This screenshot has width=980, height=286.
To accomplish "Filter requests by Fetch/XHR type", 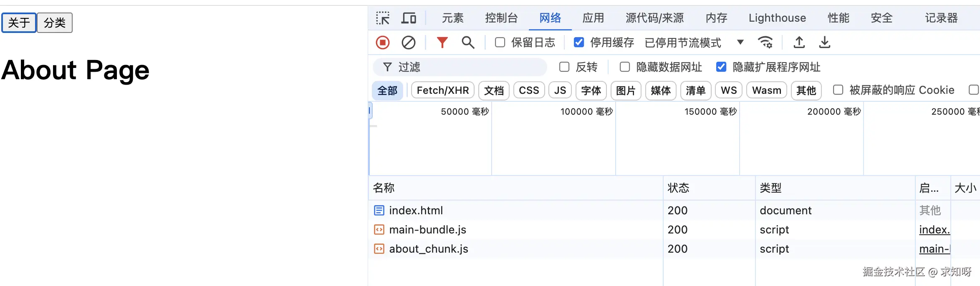I will point(442,90).
